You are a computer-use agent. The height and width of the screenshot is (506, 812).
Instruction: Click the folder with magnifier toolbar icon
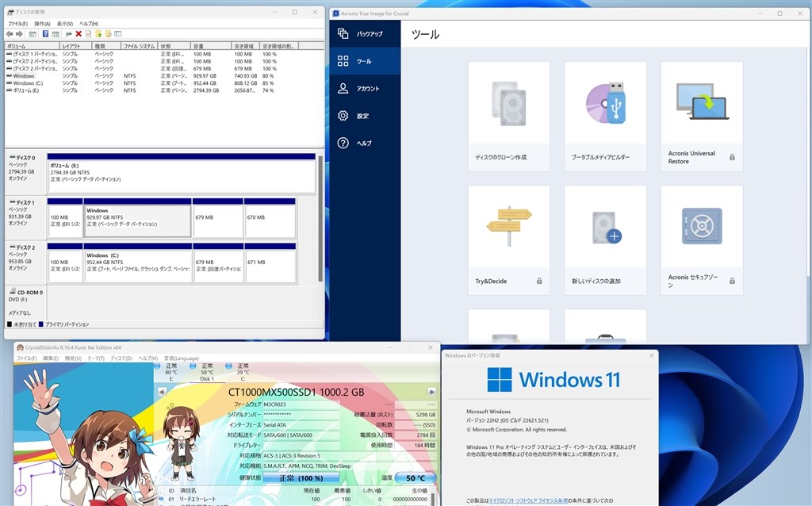108,34
